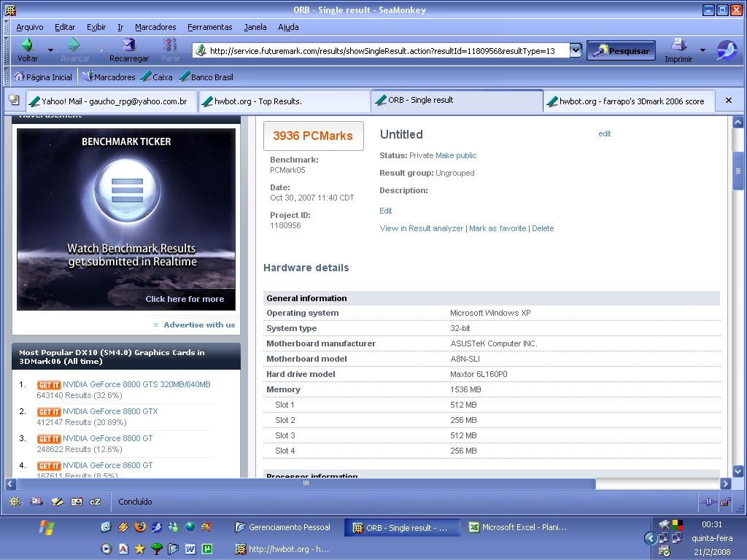Open the Ferramentas menu
747x560 pixels.
[x=209, y=27]
